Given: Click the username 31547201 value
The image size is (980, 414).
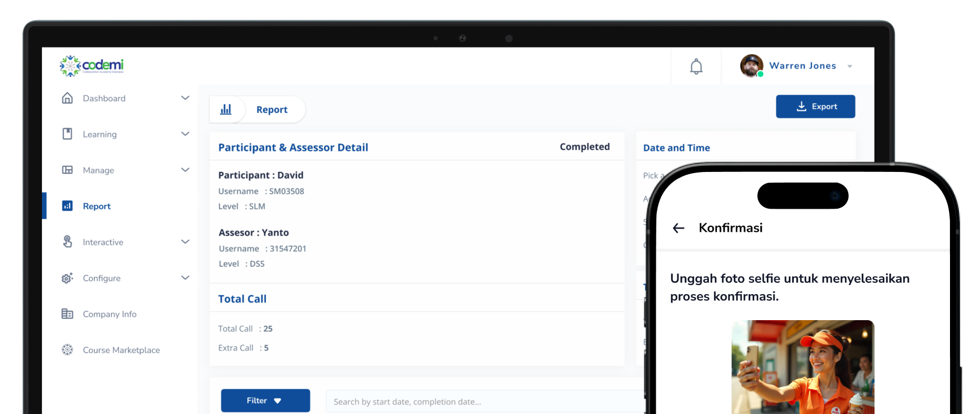Looking at the screenshot, I should [288, 248].
